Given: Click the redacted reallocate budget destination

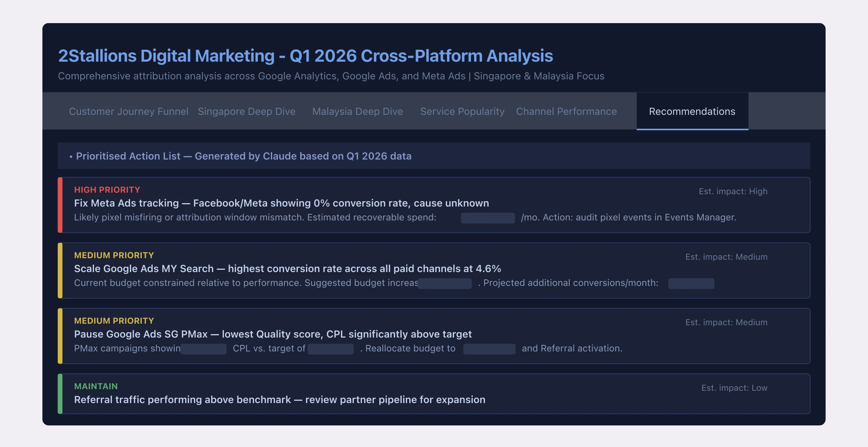Looking at the screenshot, I should click(x=489, y=349).
